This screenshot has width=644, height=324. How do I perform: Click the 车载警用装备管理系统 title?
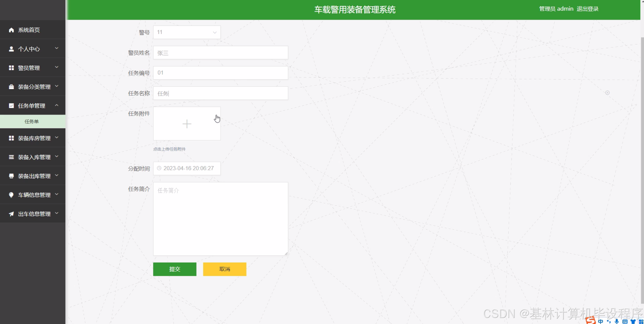(x=355, y=10)
